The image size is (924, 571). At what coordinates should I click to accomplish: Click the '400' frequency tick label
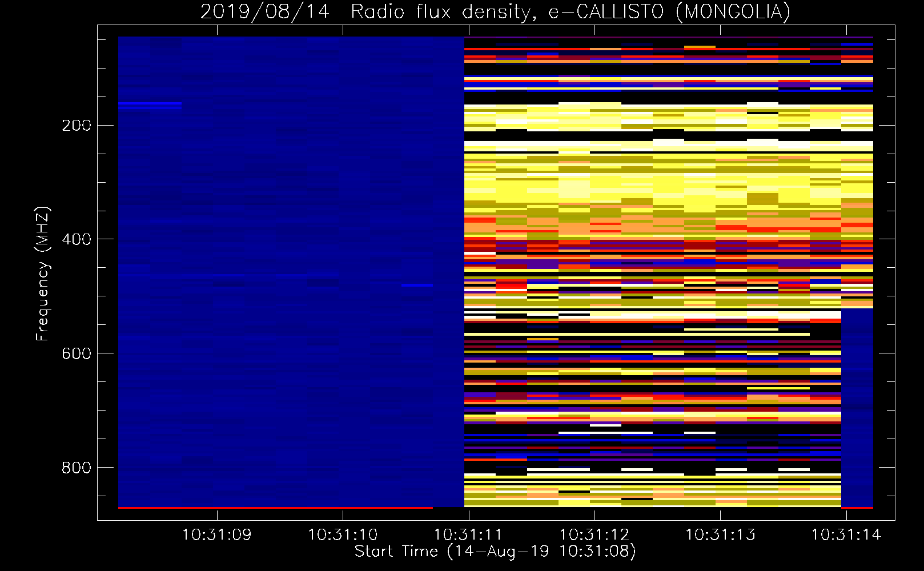pyautogui.click(x=77, y=239)
